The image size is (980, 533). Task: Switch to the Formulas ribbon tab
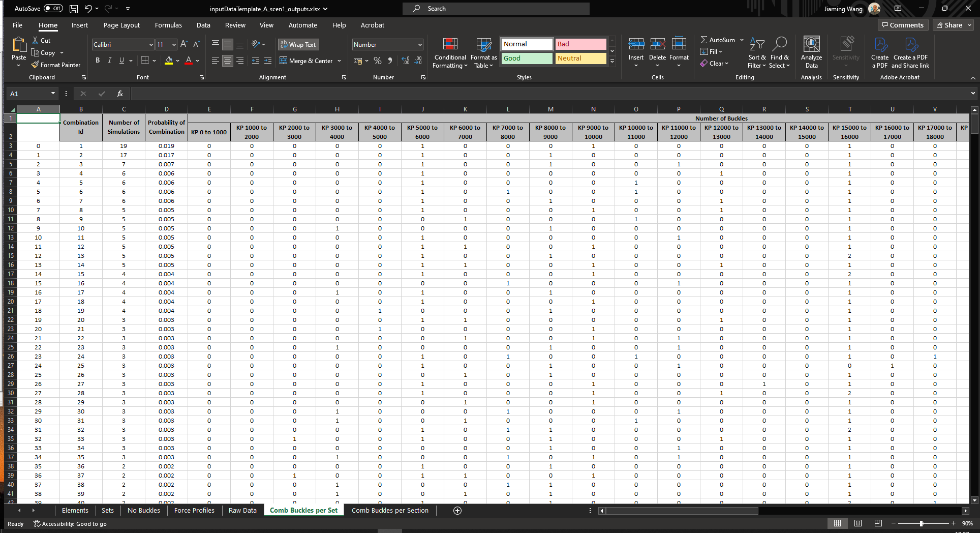click(168, 25)
